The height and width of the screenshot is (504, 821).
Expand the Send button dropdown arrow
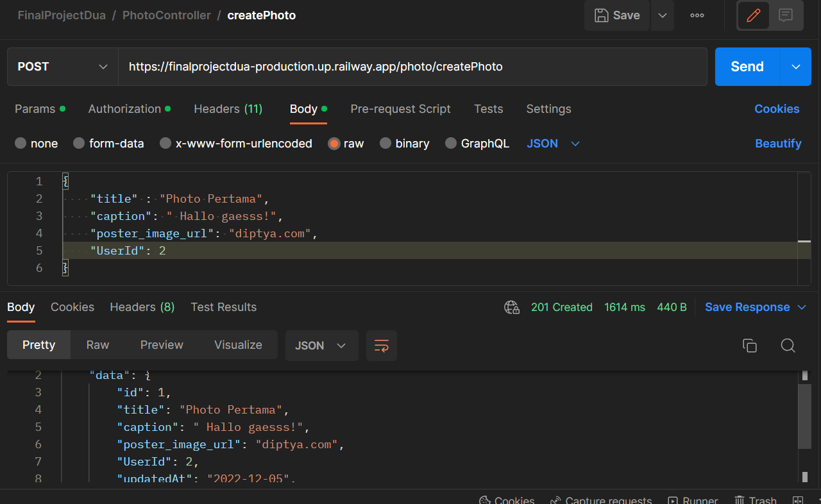tap(796, 67)
